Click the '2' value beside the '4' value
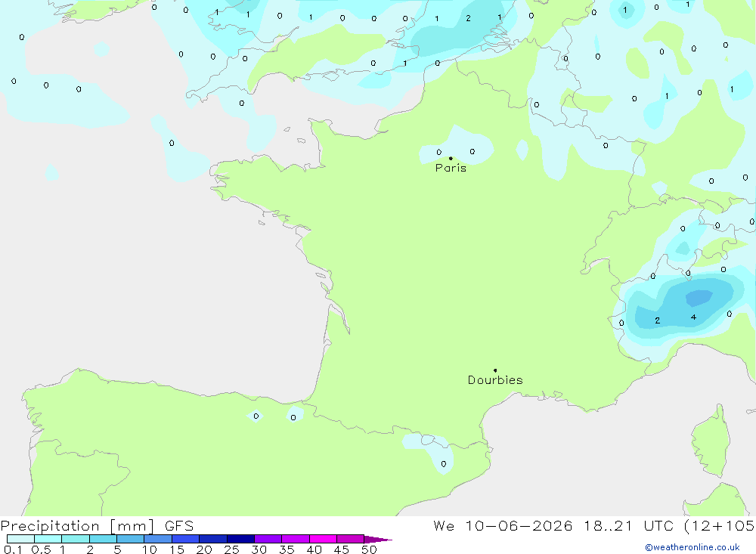Viewport: 756px width, 554px height. (658, 320)
